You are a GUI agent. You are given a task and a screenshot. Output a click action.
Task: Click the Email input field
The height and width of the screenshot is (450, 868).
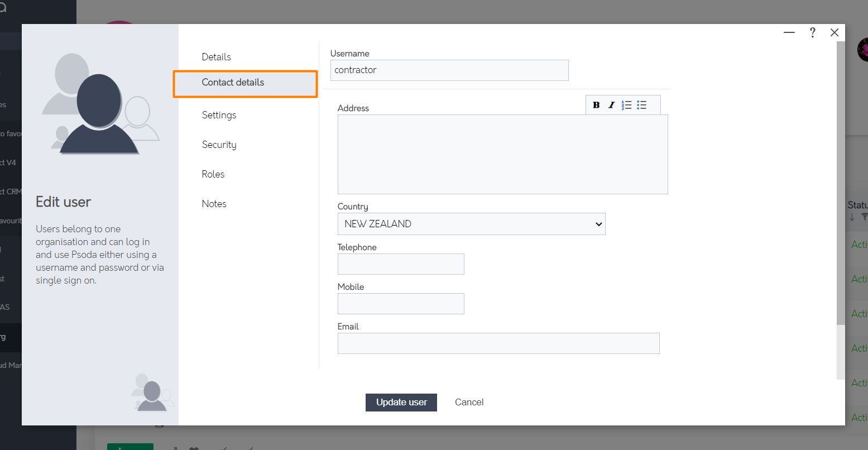click(498, 343)
